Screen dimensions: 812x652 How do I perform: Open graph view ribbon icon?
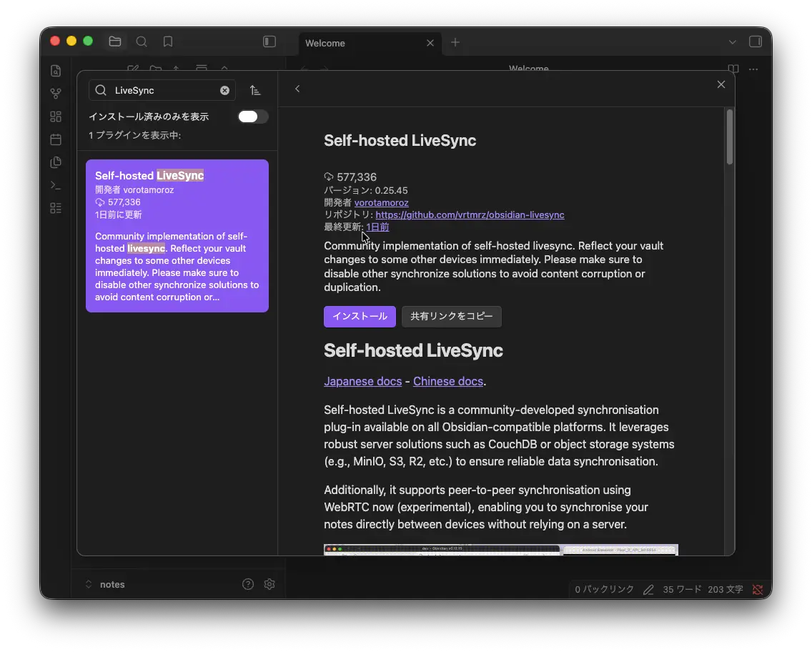pos(56,94)
